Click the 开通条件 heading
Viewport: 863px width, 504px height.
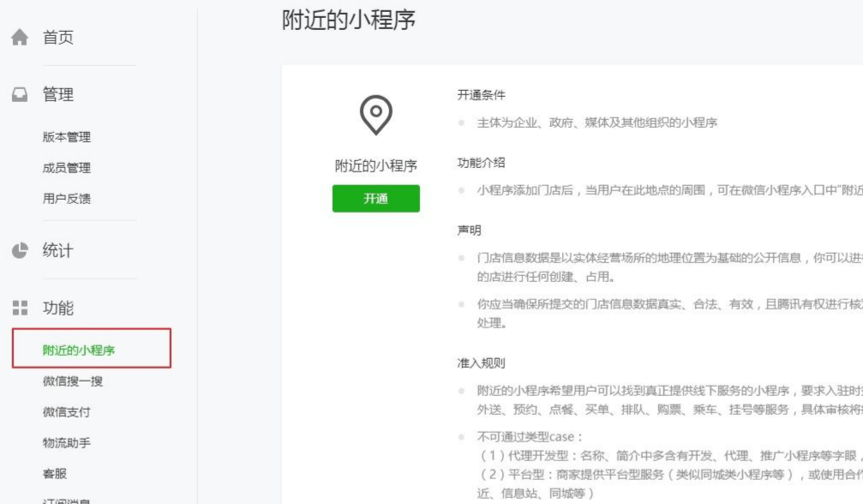(x=481, y=95)
